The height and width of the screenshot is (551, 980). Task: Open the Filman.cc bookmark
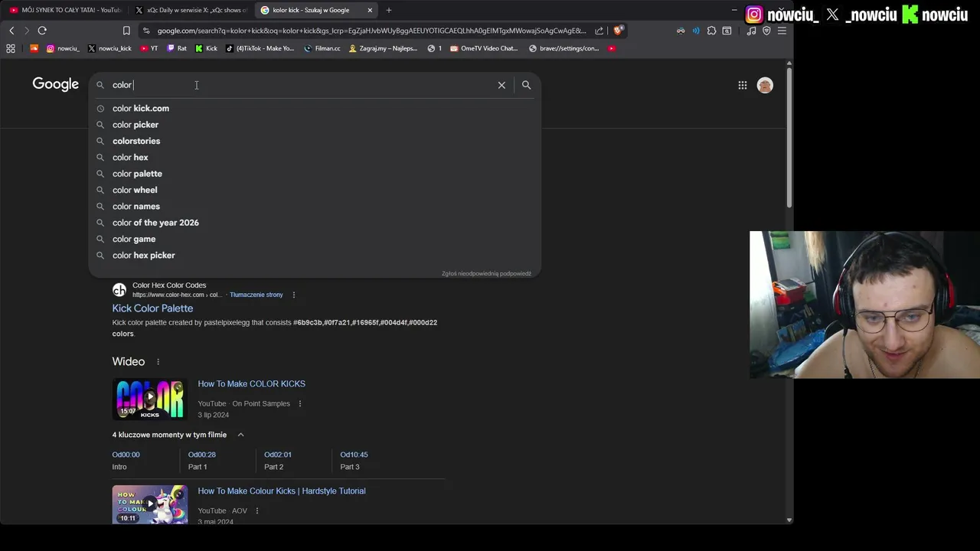tap(322, 48)
